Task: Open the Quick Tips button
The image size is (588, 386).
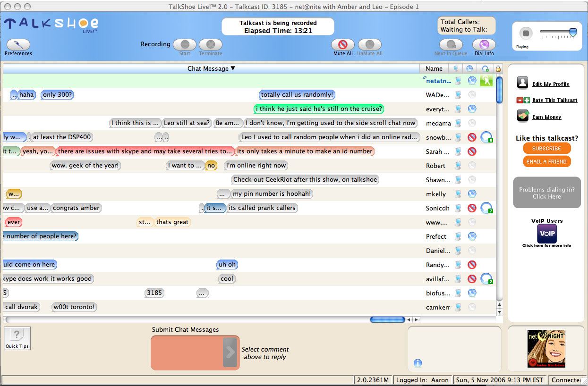Action: tap(17, 338)
